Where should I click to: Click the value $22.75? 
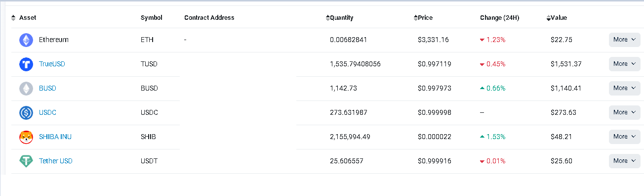click(x=562, y=40)
